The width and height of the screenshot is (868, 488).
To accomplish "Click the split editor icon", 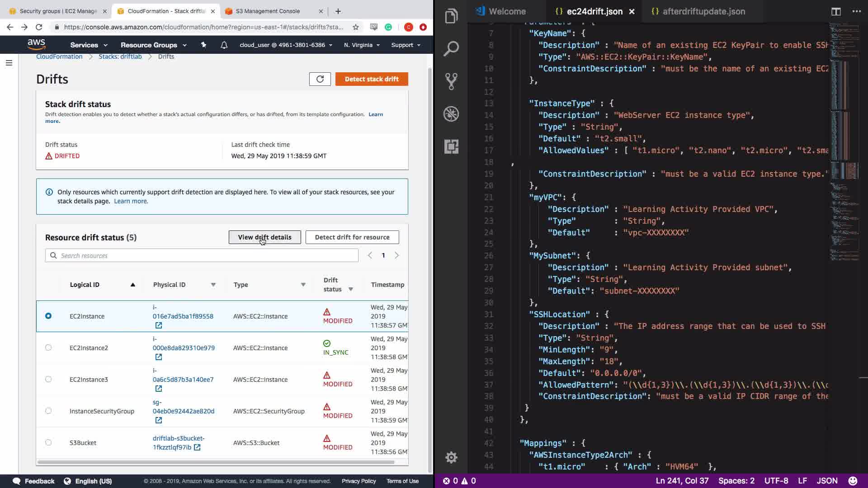I will (x=836, y=11).
